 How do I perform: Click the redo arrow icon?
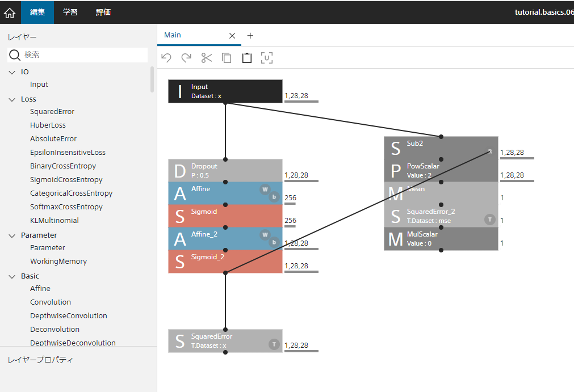point(186,57)
